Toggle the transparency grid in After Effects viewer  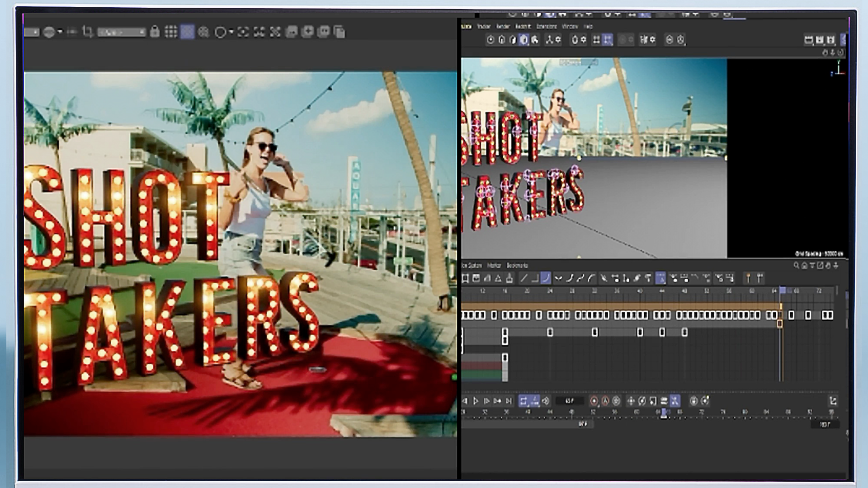187,32
